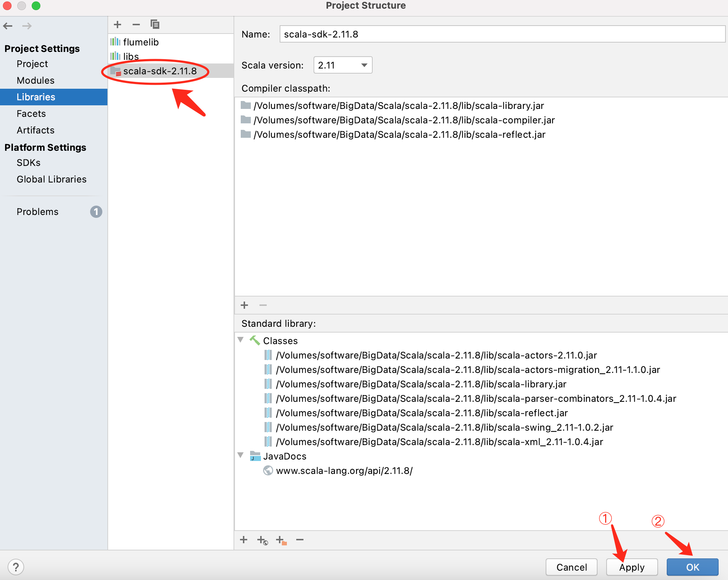Screen dimensions: 728x580
Task: Click the exclude root icon
Action: tap(281, 540)
